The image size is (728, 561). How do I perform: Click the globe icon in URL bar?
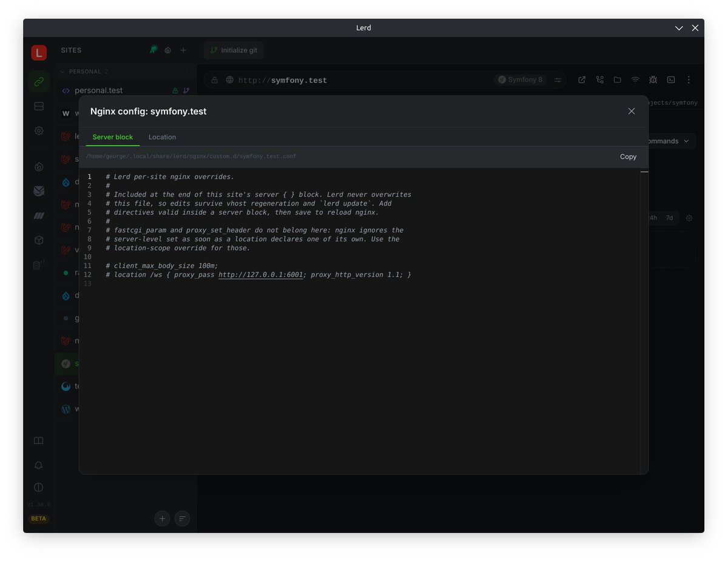229,80
